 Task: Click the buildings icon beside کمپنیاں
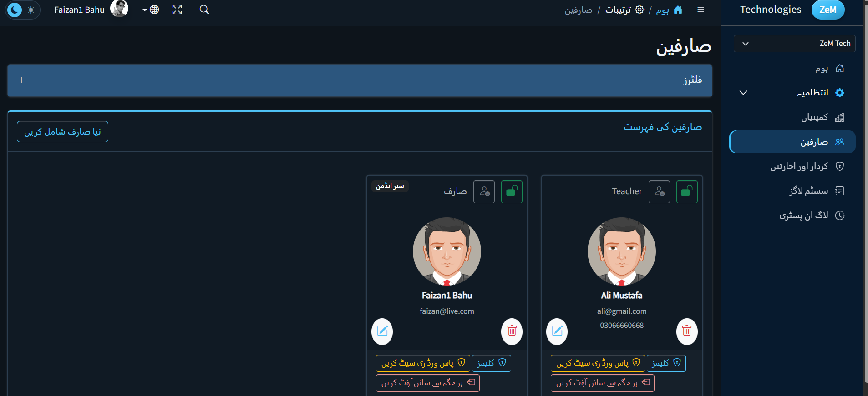click(840, 117)
